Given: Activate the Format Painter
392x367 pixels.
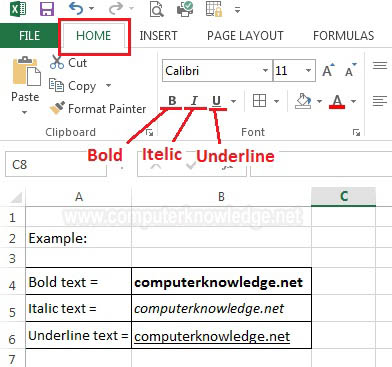Looking at the screenshot, I should [x=98, y=108].
